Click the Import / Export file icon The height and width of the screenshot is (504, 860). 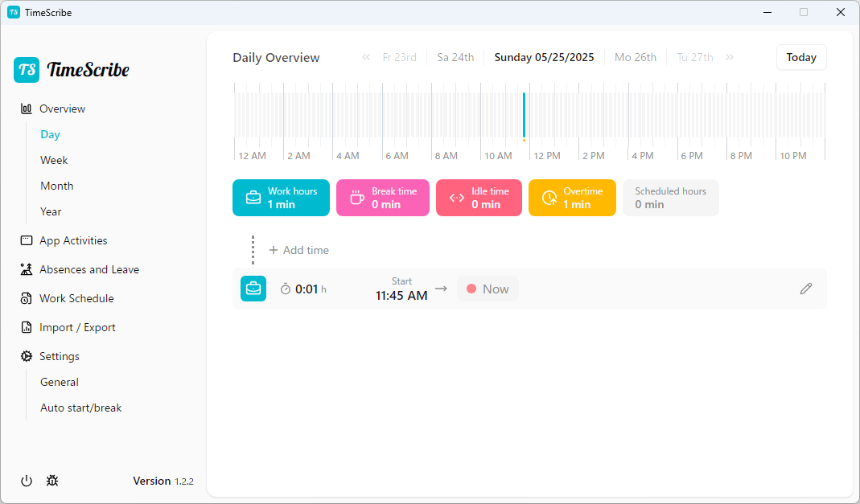point(27,328)
